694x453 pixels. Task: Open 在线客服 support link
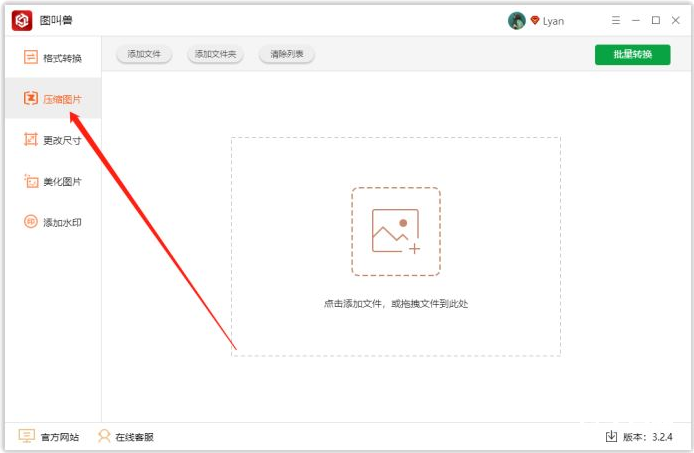pyautogui.click(x=126, y=437)
